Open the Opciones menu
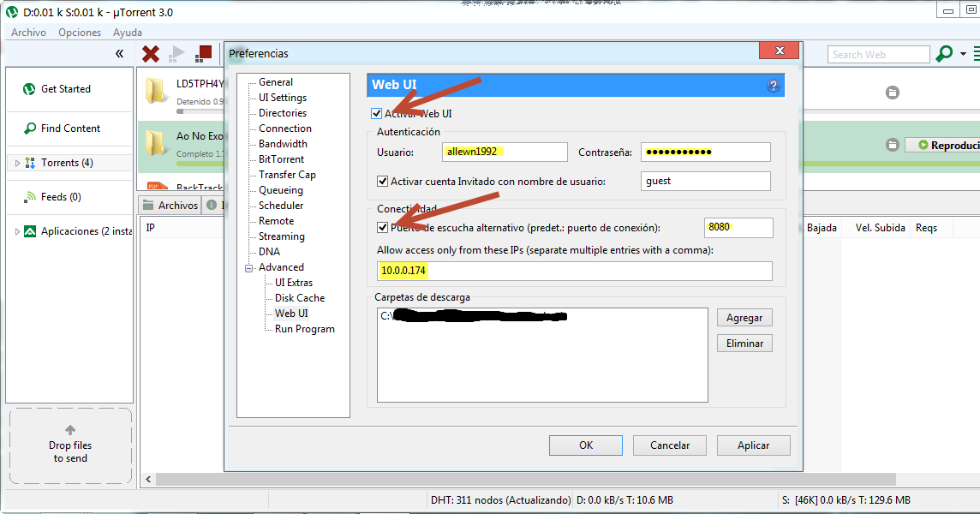The width and height of the screenshot is (980, 514). point(80,32)
